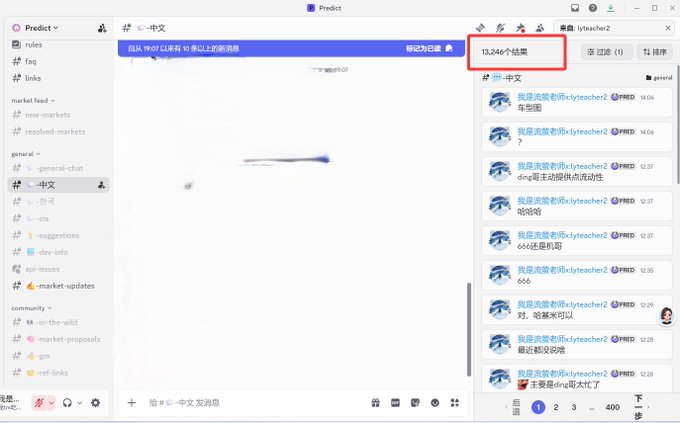Open the 排序 sort button
680x423 pixels.
[x=655, y=52]
